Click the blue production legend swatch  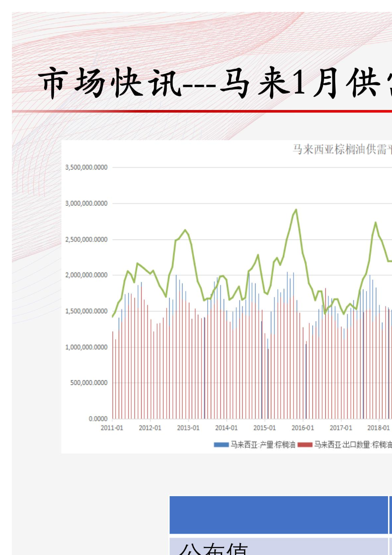pos(221,445)
